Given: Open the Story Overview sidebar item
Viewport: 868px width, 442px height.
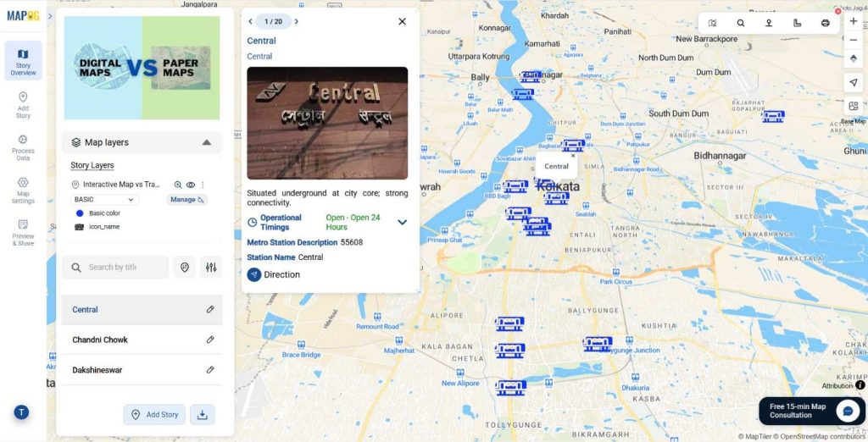Looking at the screenshot, I should [23, 61].
